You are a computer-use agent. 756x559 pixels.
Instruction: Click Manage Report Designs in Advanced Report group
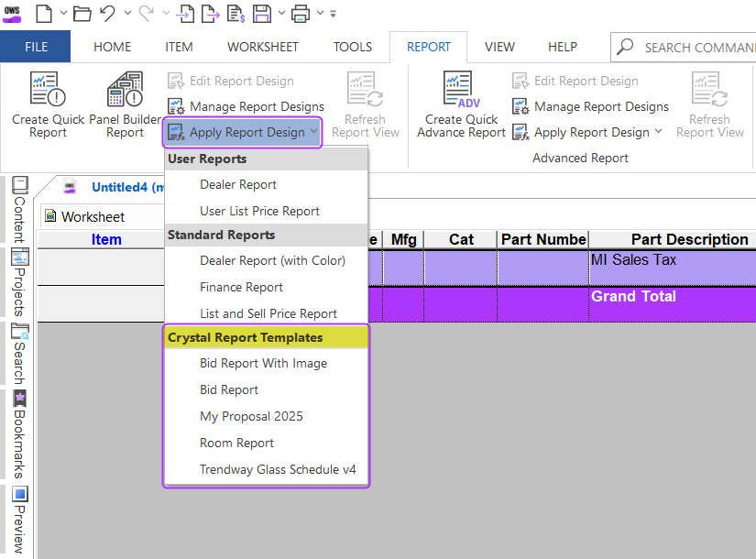[591, 106]
